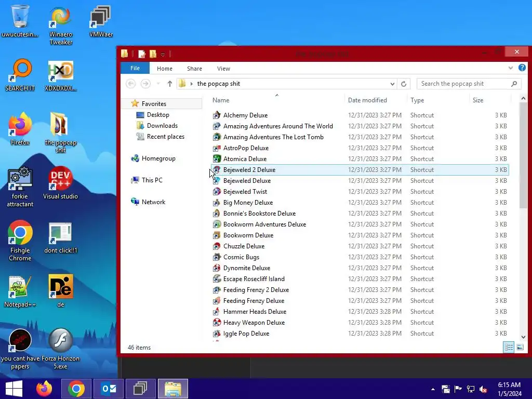Select the SEARCH IT desktop icon

point(20,75)
